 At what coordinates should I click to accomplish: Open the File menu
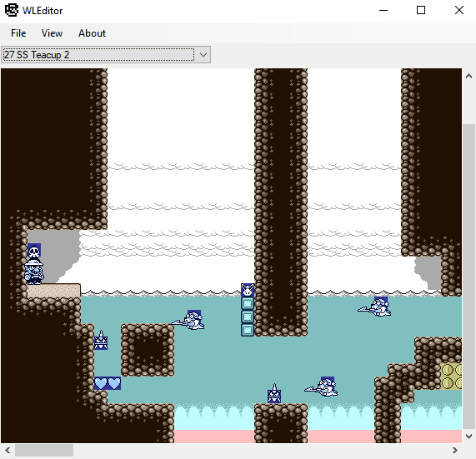click(18, 33)
